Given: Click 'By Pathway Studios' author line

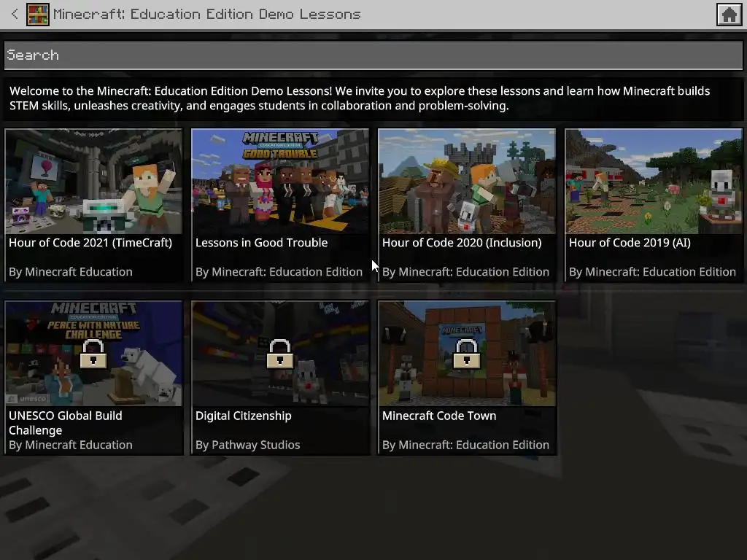Looking at the screenshot, I should [248, 445].
